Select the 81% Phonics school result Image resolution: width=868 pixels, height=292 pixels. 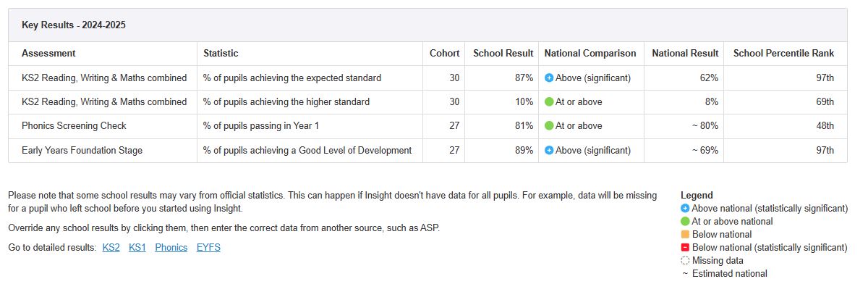[x=524, y=126]
